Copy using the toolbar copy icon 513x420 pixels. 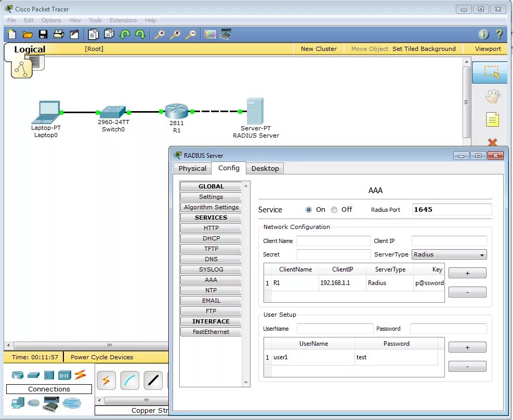(93, 34)
